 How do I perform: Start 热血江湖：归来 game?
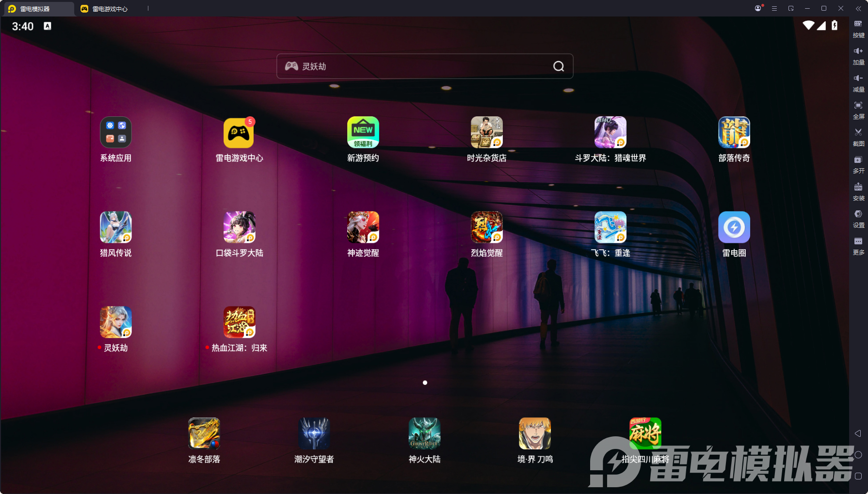coord(239,322)
